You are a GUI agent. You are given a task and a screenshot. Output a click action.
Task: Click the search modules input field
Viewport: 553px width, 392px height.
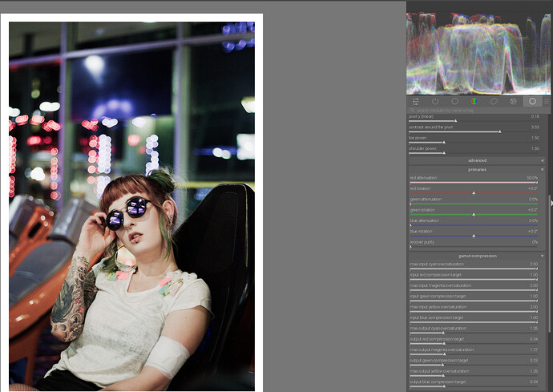pyautogui.click(x=473, y=110)
